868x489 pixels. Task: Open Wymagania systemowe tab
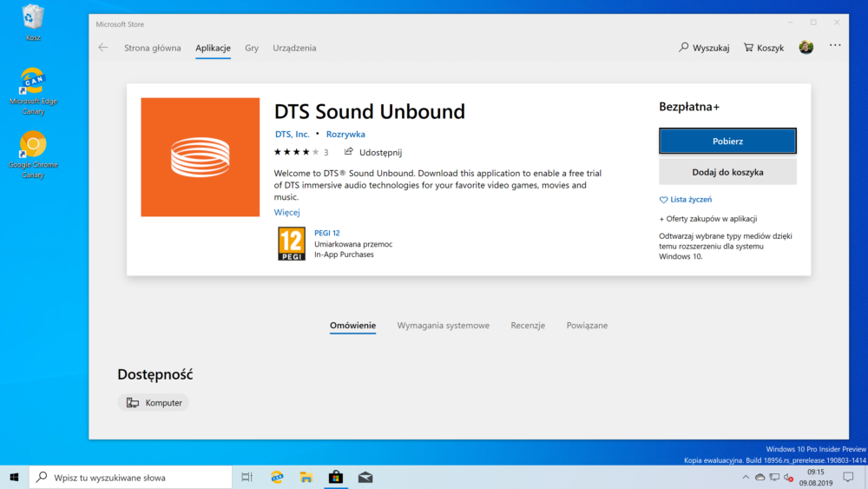pyautogui.click(x=443, y=326)
